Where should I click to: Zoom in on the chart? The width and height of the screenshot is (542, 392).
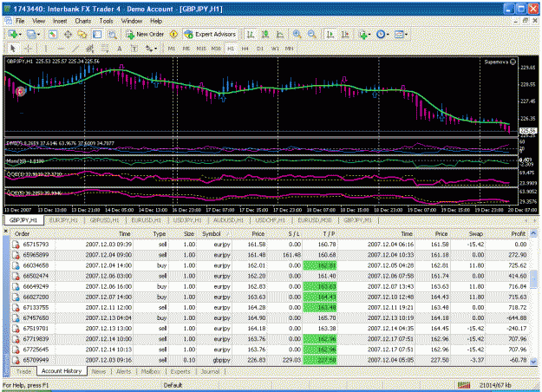297,34
